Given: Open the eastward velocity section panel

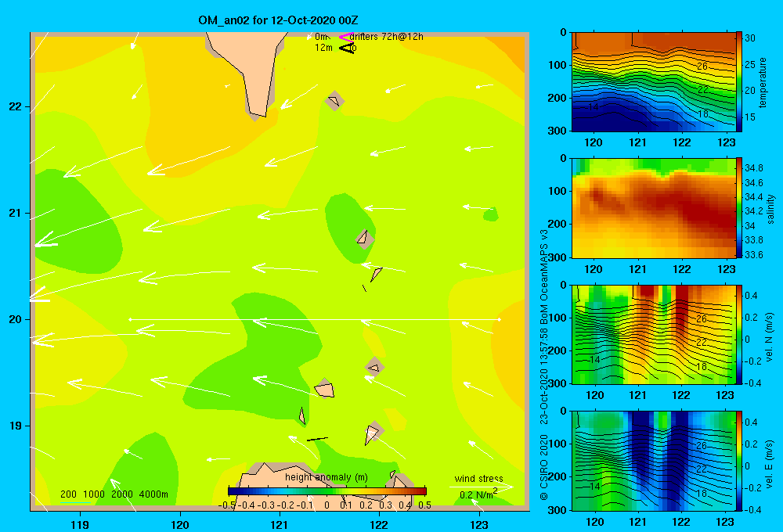Looking at the screenshot, I should (x=654, y=461).
